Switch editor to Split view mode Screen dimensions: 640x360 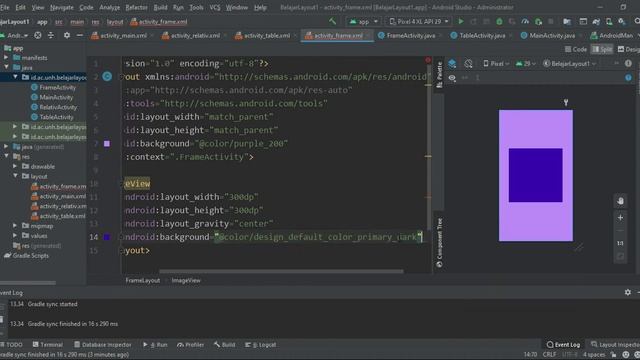click(x=602, y=49)
